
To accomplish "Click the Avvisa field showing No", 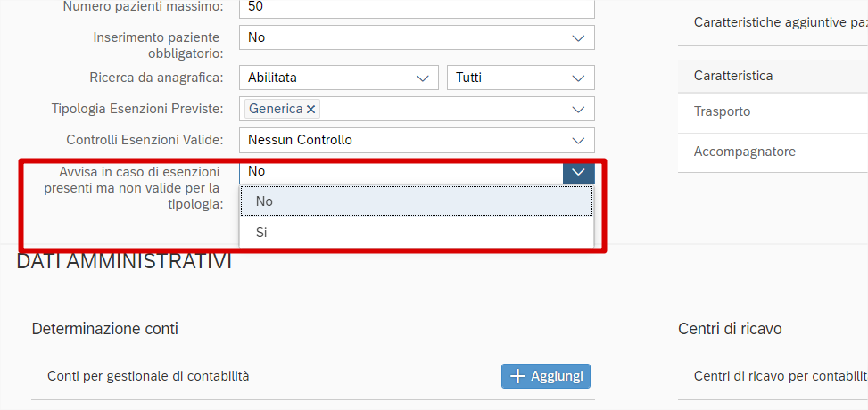I will coord(400,171).
